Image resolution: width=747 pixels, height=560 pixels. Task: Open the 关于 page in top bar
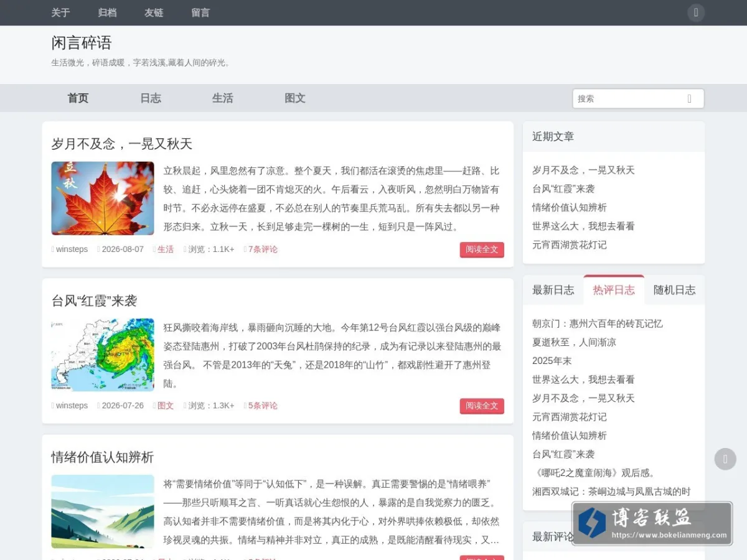coord(60,12)
